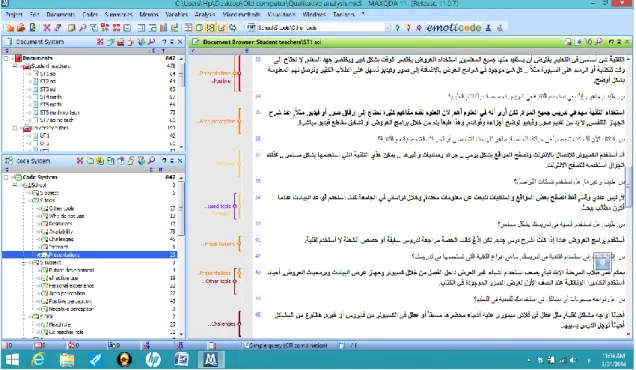This screenshot has height=370, width=636.
Task: Select the Negative perception code
Action: (x=71, y=309)
